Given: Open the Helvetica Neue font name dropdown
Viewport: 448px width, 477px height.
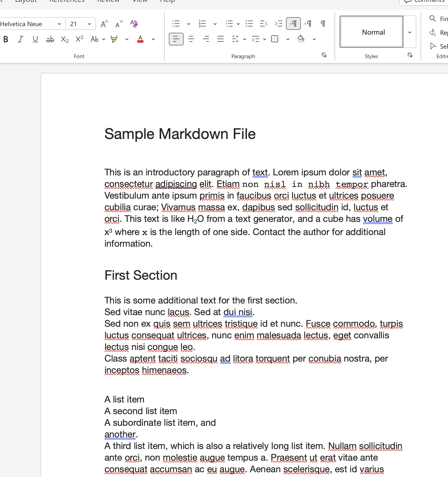Looking at the screenshot, I should (59, 24).
